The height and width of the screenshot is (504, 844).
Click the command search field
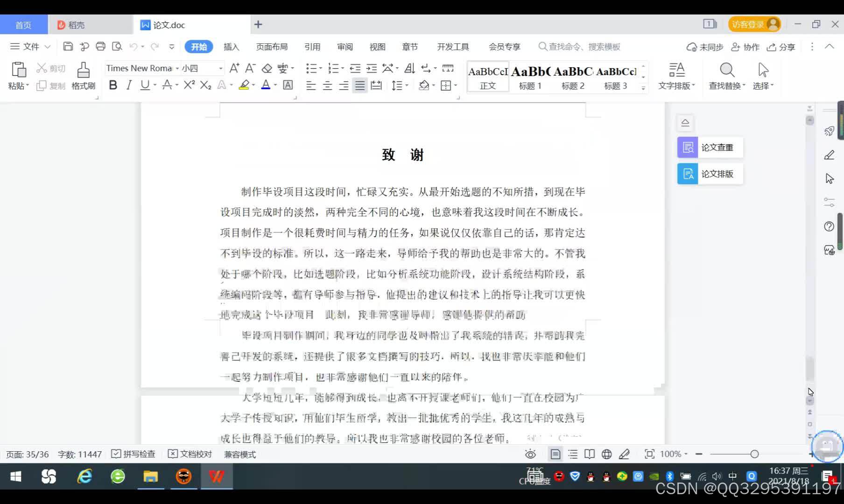pyautogui.click(x=579, y=47)
